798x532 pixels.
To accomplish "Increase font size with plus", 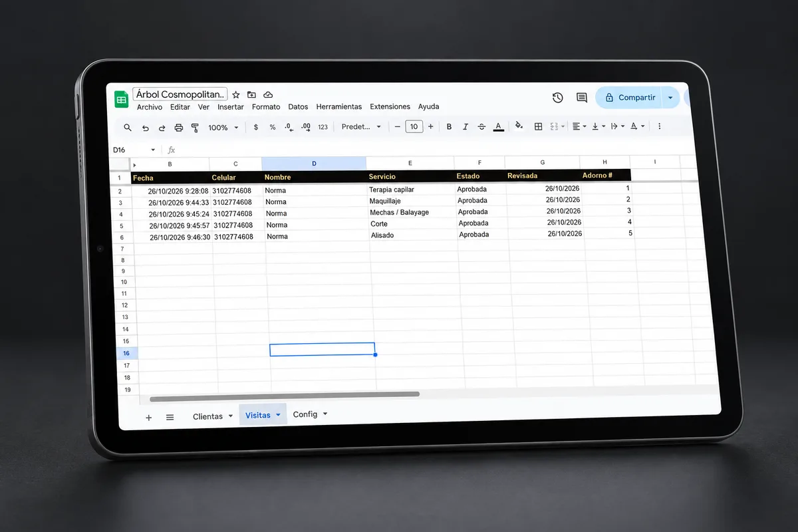I will click(431, 126).
